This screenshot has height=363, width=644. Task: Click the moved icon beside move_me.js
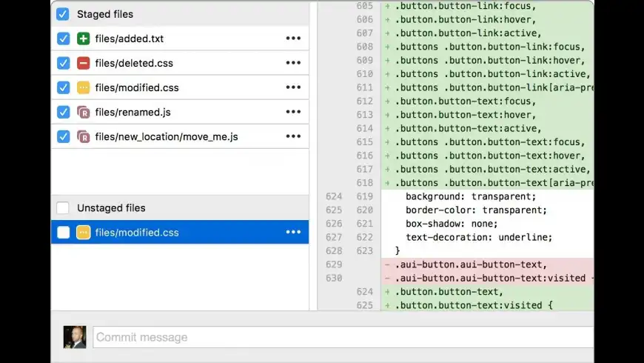click(84, 136)
